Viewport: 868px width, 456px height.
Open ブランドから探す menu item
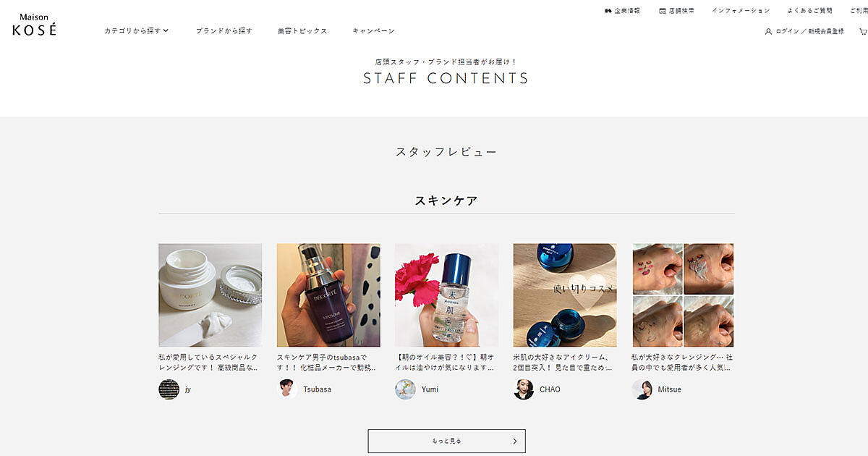click(224, 31)
